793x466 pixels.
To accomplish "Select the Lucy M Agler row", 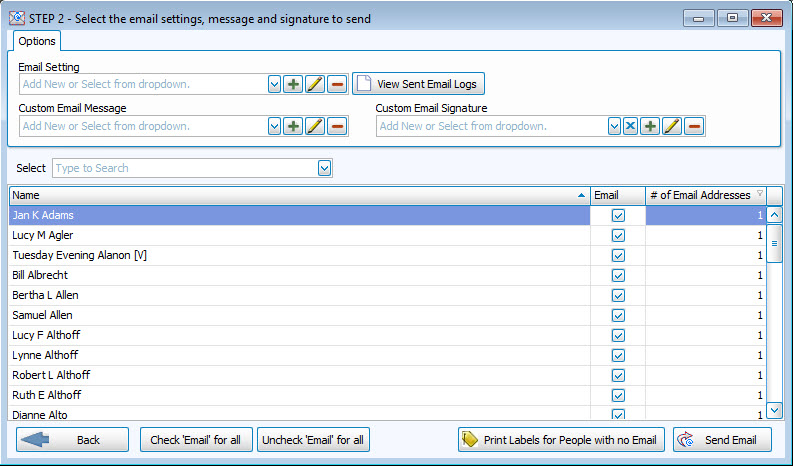I will point(298,235).
